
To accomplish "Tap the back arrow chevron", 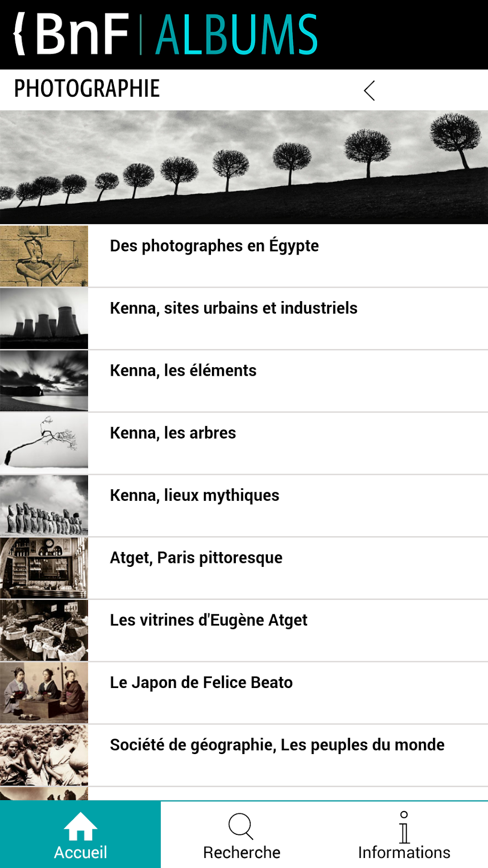I will [369, 90].
